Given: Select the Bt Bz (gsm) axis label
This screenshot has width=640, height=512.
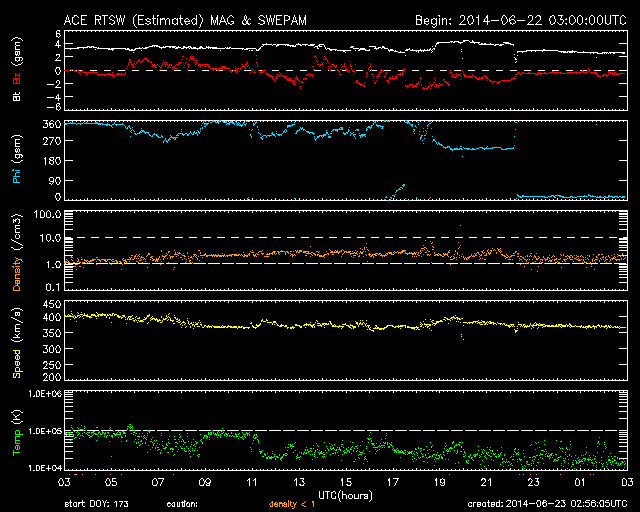Looking at the screenshot, I should point(17,70).
